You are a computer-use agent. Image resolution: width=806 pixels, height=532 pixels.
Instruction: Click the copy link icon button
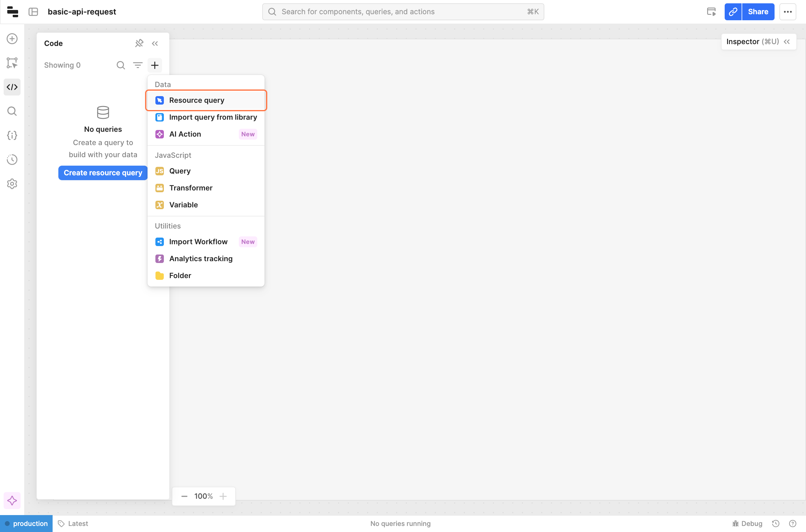(x=733, y=11)
